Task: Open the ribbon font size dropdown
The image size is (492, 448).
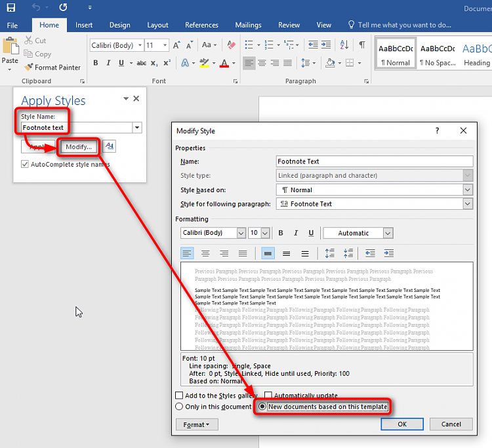Action: (x=165, y=45)
